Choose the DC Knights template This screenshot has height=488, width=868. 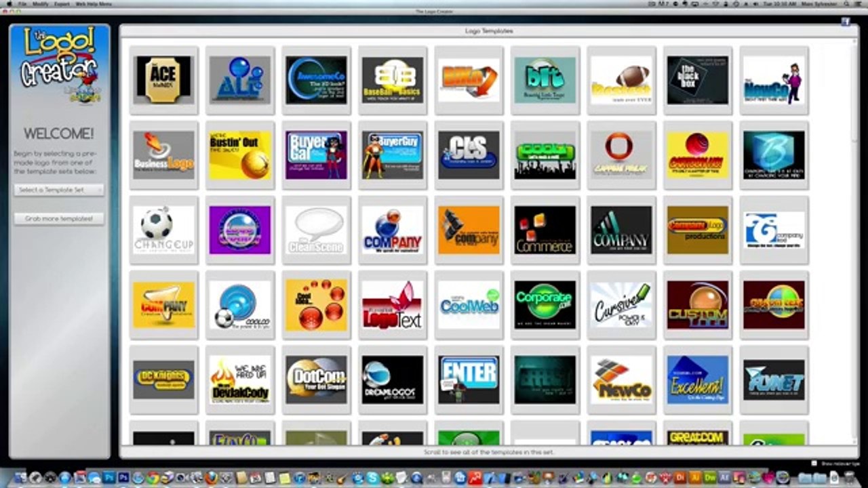click(163, 380)
